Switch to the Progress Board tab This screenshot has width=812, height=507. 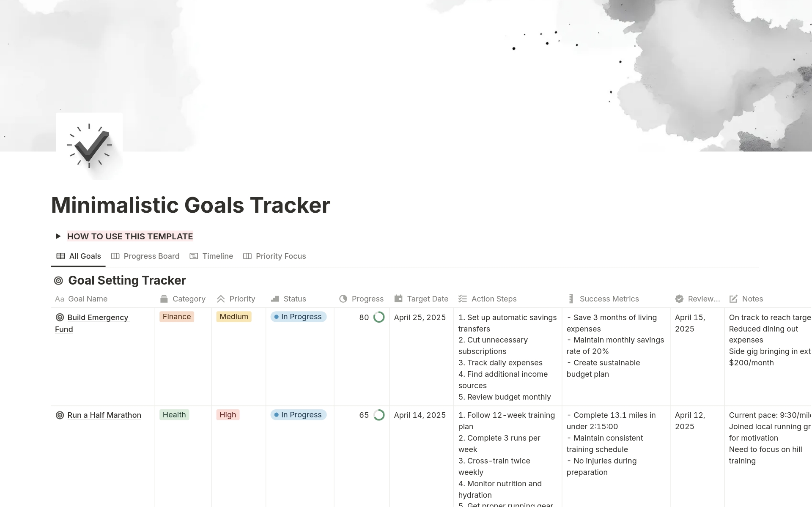click(x=145, y=256)
